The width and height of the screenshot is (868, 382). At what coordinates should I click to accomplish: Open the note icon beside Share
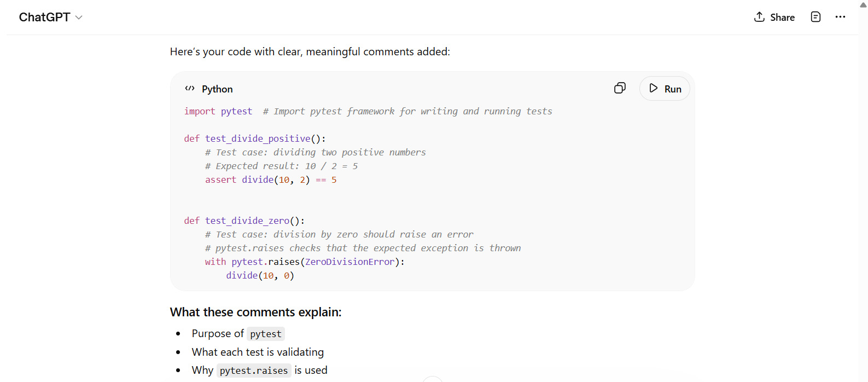(x=815, y=17)
